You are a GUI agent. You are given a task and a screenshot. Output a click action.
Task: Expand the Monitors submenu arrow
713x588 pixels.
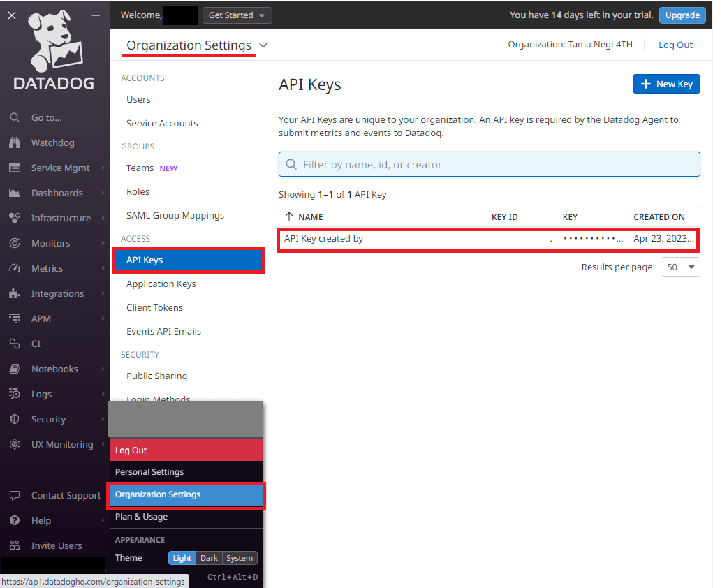pyautogui.click(x=103, y=243)
